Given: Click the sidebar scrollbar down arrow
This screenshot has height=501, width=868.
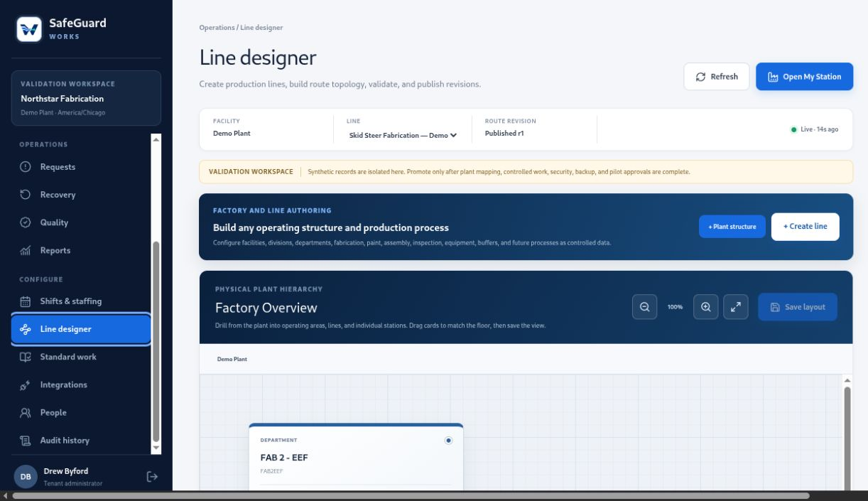Looking at the screenshot, I should pos(156,448).
